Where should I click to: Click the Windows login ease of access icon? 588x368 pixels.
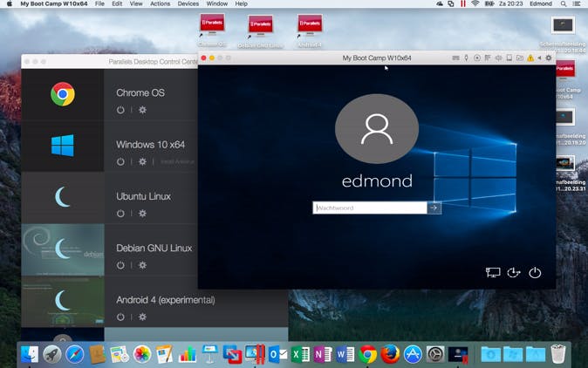pyautogui.click(x=514, y=272)
